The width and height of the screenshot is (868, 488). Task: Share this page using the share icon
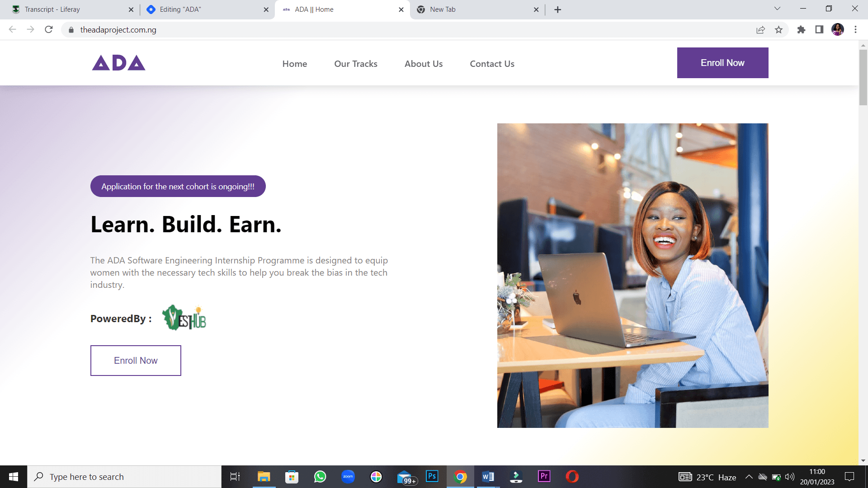(760, 30)
